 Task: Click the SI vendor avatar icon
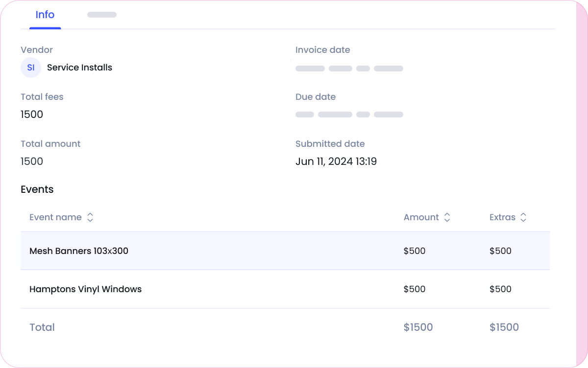pyautogui.click(x=31, y=68)
